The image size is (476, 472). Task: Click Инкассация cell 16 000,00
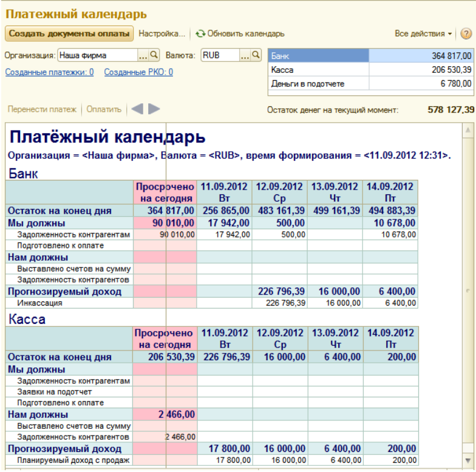coord(335,303)
